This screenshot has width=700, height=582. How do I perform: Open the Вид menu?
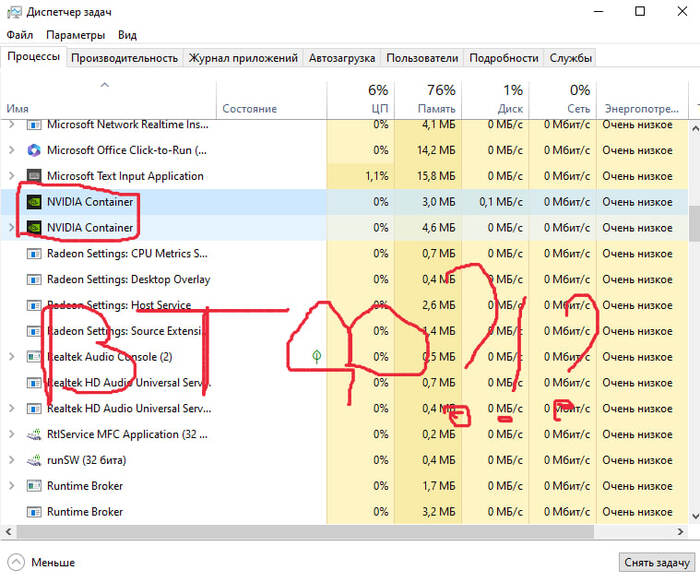[x=127, y=35]
